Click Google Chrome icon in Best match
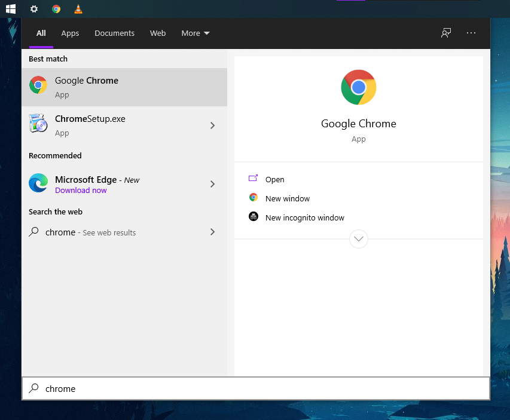The width and height of the screenshot is (510, 420). pyautogui.click(x=38, y=85)
